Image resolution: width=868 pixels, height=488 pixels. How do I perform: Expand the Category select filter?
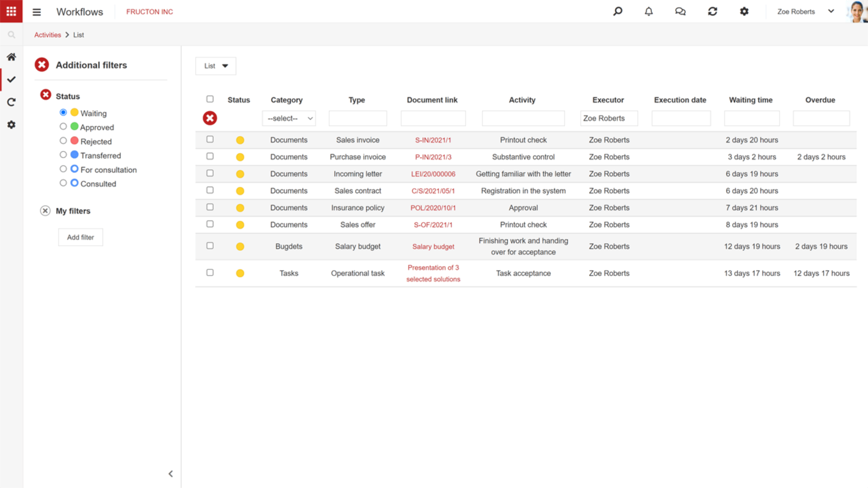[289, 118]
